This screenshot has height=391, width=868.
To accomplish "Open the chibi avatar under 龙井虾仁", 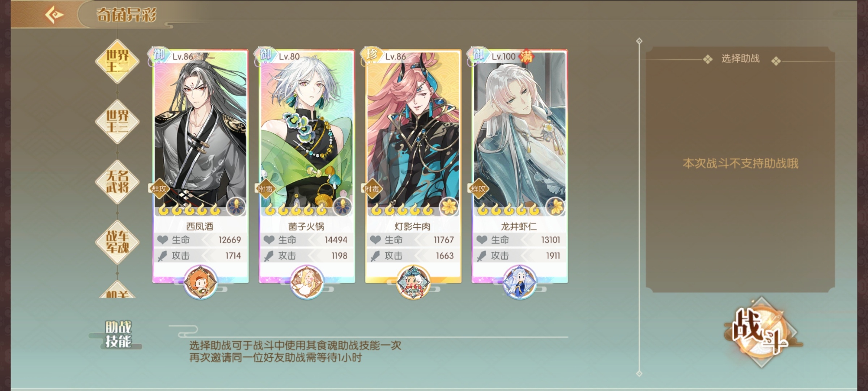I will pyautogui.click(x=519, y=282).
